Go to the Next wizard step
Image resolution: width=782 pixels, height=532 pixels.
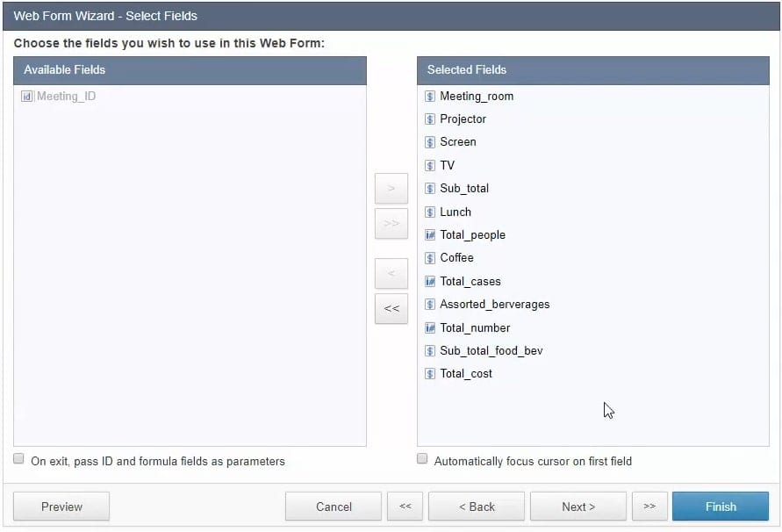coord(578,507)
